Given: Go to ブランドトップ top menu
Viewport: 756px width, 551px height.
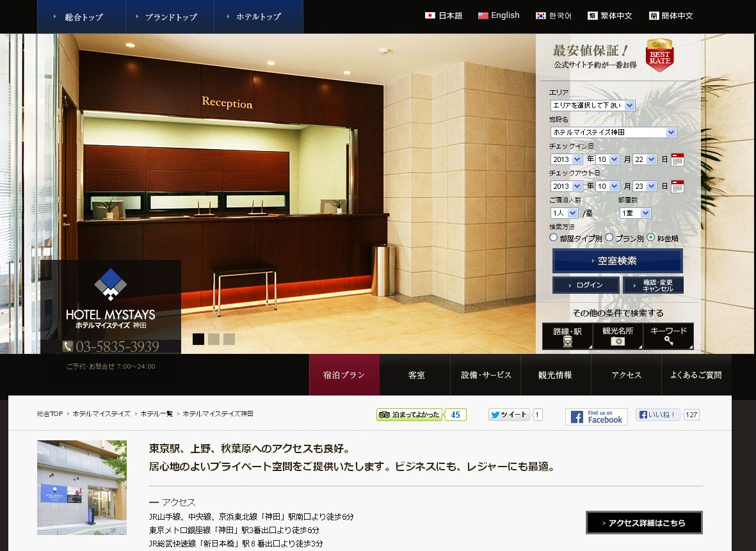Looking at the screenshot, I should click(170, 17).
